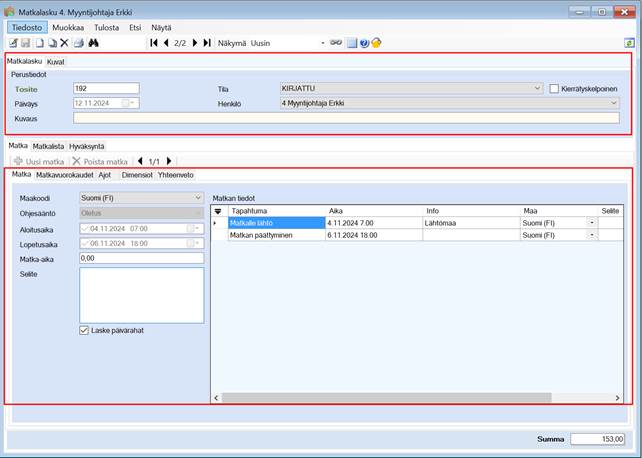Screen dimensions: 642x458
Task: Jump to first record with navigation arrow
Action: 154,44
